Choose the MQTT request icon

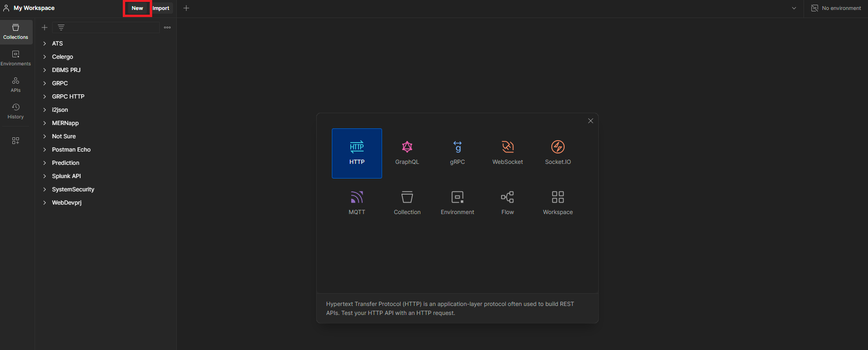356,203
